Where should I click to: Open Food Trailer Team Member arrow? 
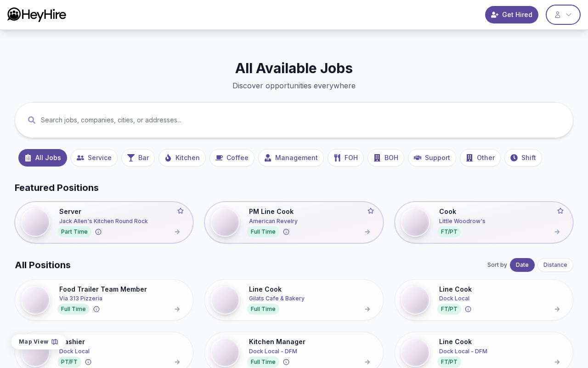tap(177, 309)
